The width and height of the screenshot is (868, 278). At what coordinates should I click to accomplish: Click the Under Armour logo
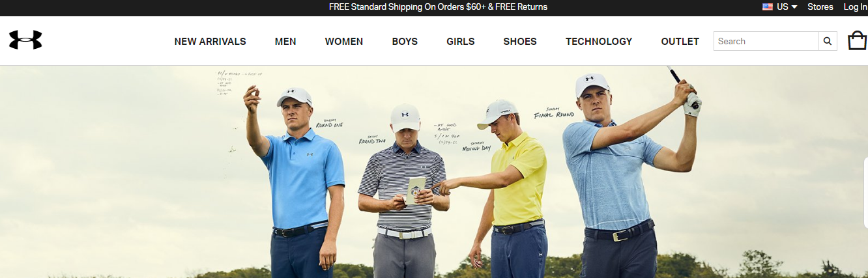point(25,40)
